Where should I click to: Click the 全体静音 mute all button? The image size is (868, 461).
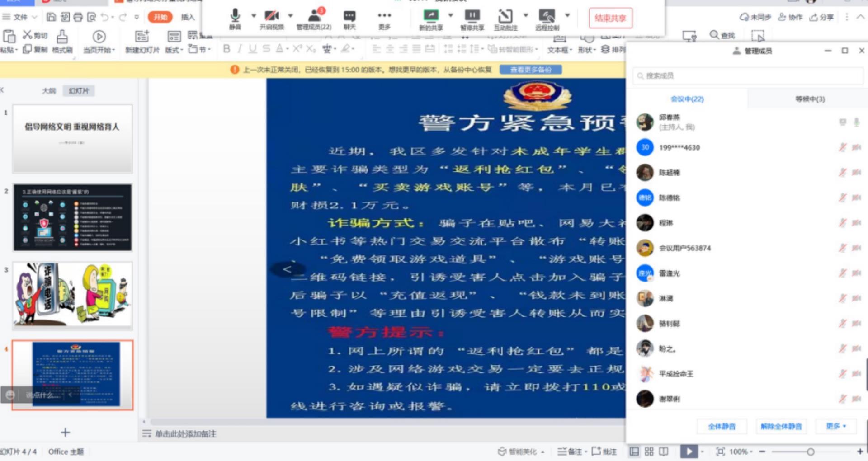(x=722, y=426)
